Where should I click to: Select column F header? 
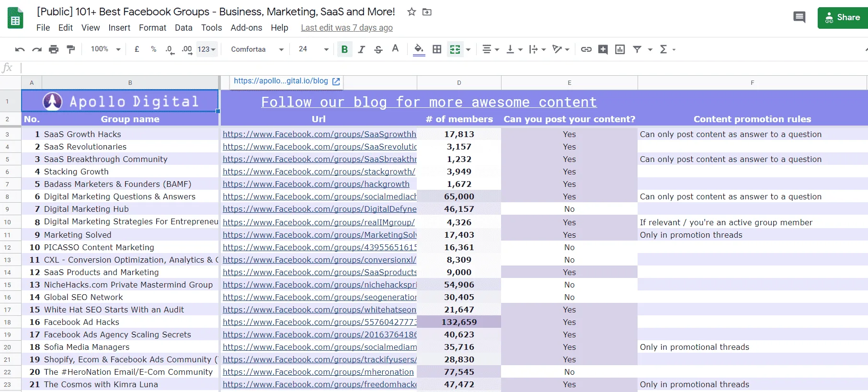click(x=753, y=83)
